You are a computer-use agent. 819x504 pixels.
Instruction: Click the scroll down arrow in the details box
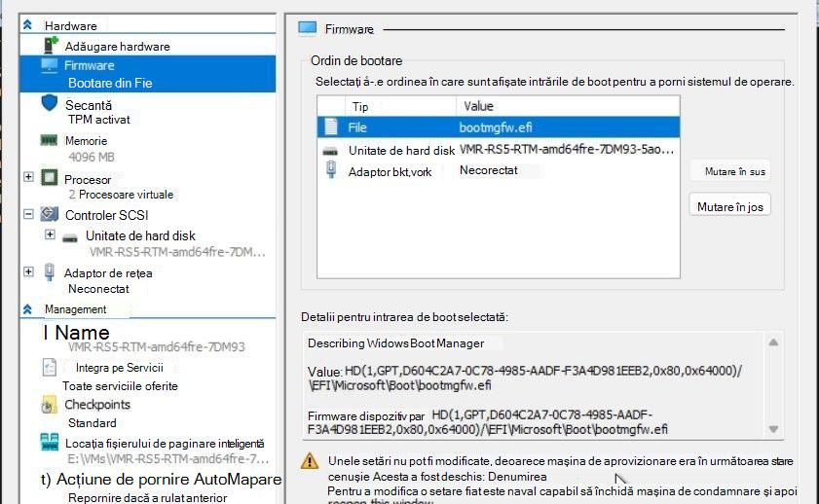773,429
